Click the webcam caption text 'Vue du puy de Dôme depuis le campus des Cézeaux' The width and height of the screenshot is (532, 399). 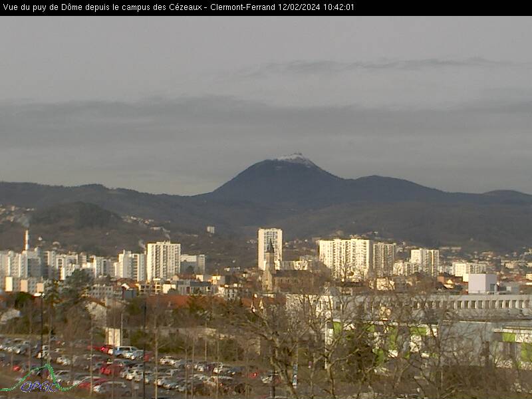coord(102,7)
